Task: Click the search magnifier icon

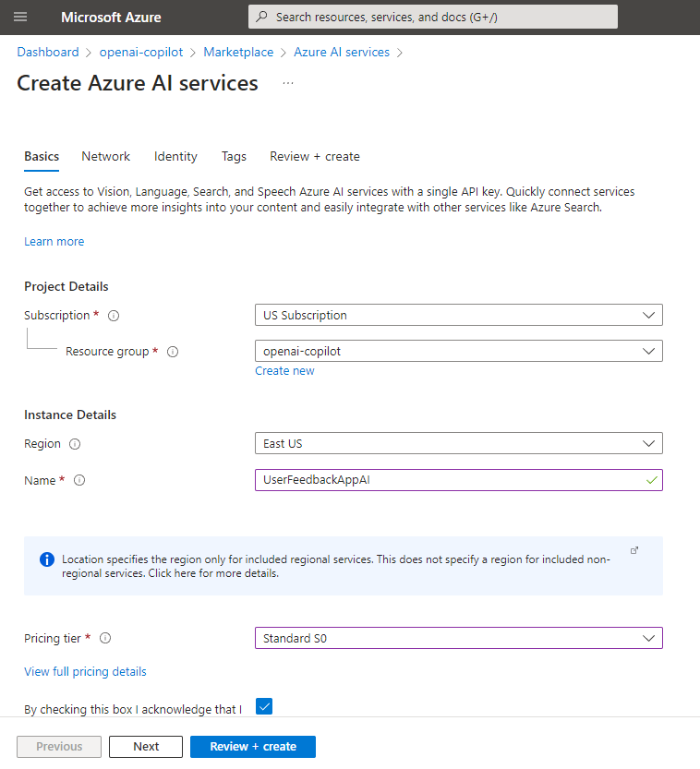Action: [x=262, y=17]
